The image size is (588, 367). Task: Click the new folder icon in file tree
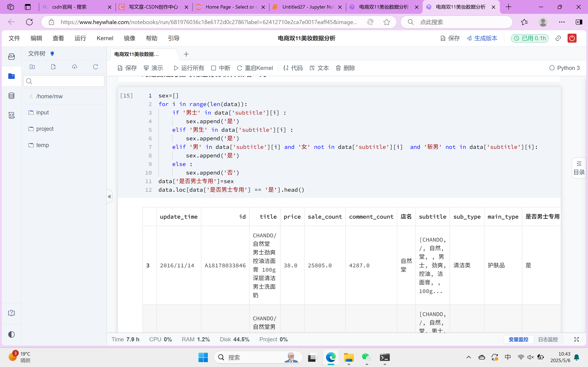tap(32, 67)
